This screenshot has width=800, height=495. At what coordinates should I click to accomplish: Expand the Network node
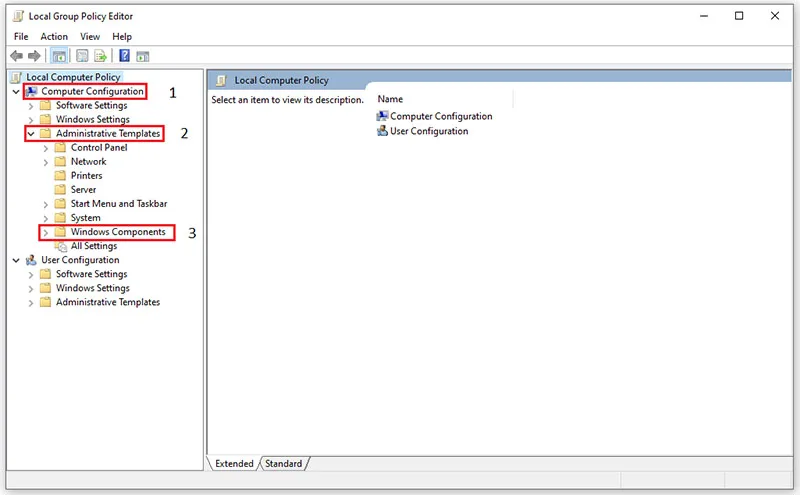click(46, 162)
